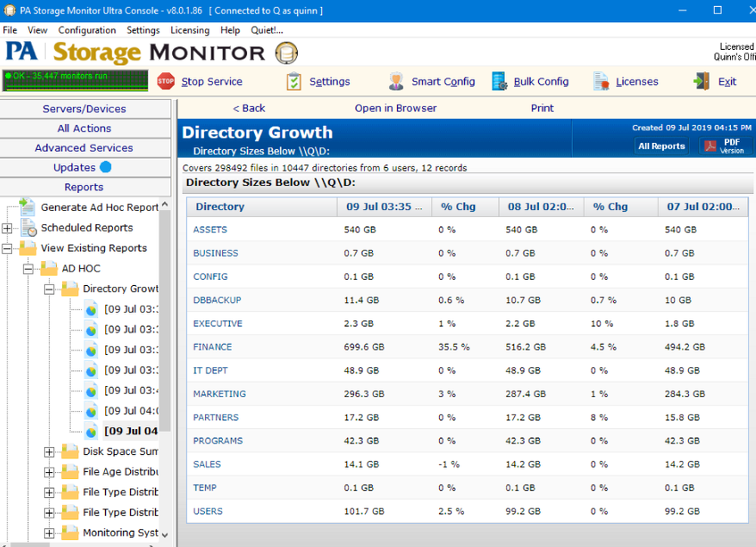Image resolution: width=756 pixels, height=547 pixels.
Task: Expand the Scheduled Reports node
Action: click(8, 228)
